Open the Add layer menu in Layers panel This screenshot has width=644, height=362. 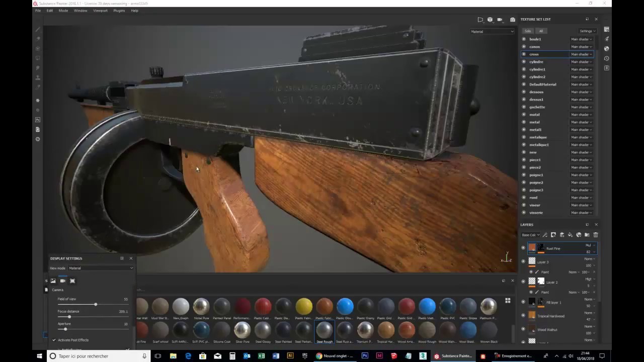click(562, 235)
